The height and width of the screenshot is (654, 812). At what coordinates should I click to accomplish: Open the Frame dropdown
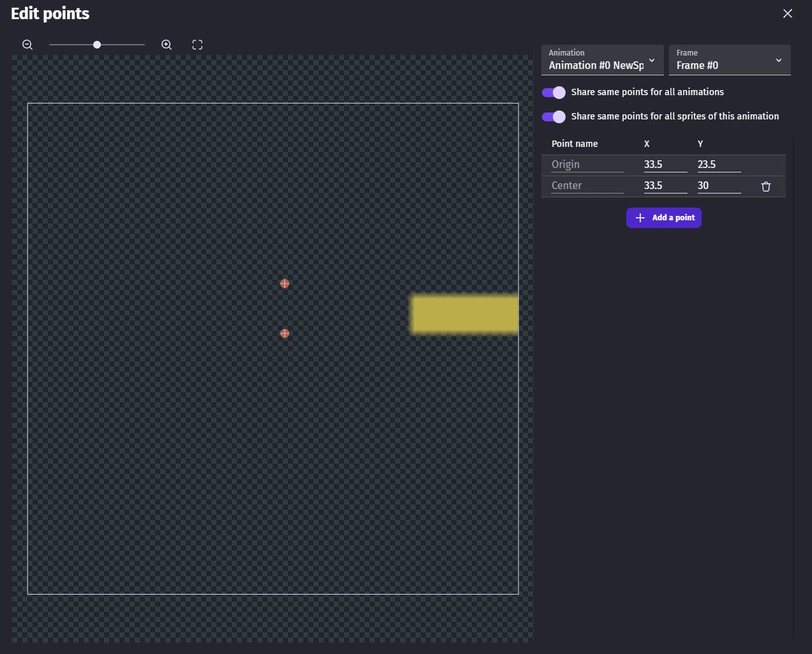[730, 60]
